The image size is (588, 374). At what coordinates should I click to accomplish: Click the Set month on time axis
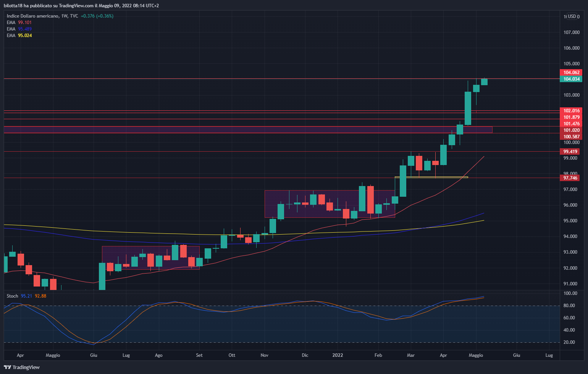click(199, 355)
